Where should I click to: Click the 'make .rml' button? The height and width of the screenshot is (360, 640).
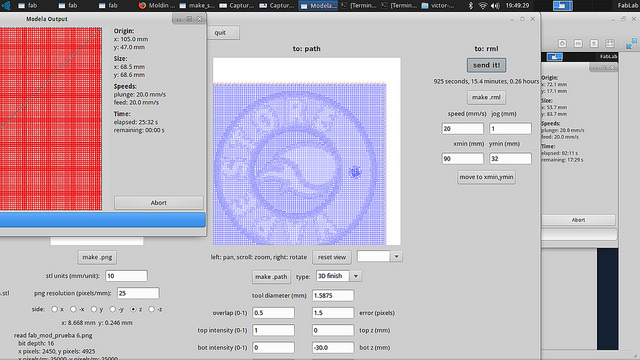click(x=486, y=97)
